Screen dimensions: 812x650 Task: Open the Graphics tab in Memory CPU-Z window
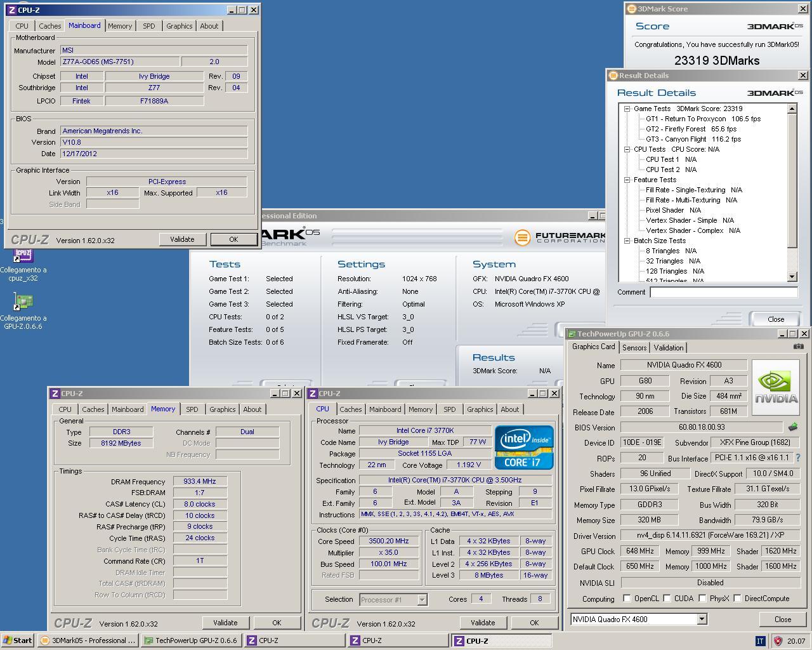tap(222, 409)
